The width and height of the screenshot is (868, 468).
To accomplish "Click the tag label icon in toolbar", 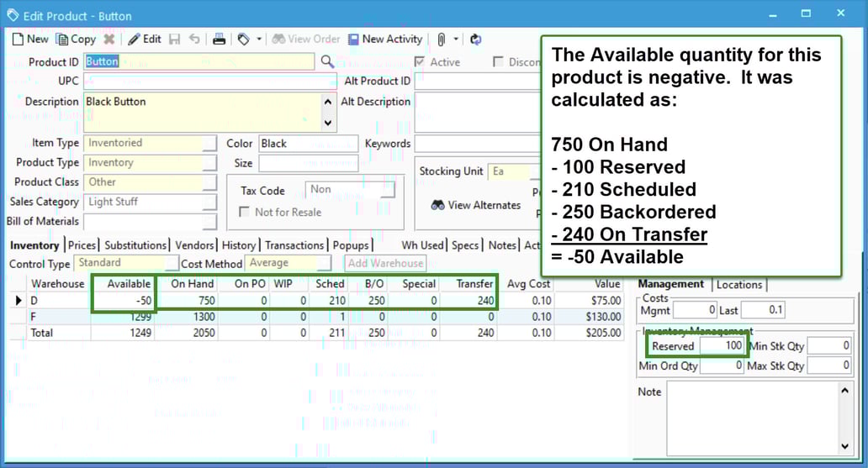I will coord(244,39).
